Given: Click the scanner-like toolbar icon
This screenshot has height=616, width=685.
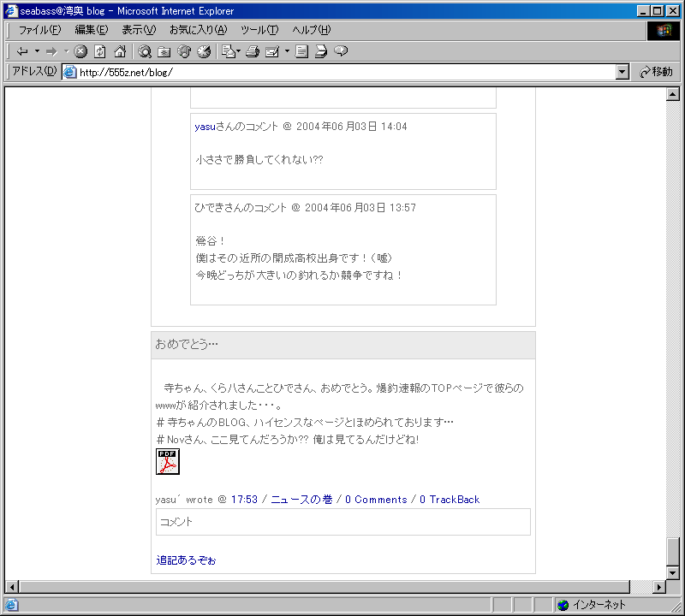Looking at the screenshot, I should tap(320, 51).
